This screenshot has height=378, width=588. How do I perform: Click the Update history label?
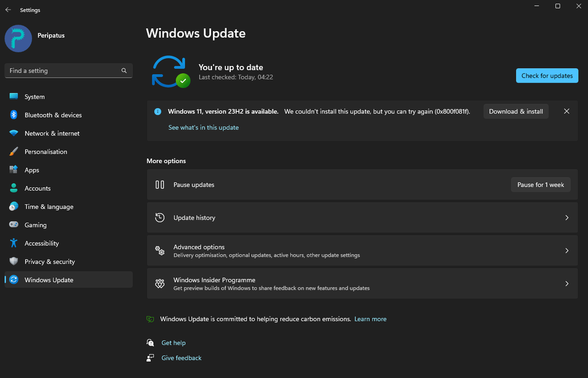(x=194, y=218)
